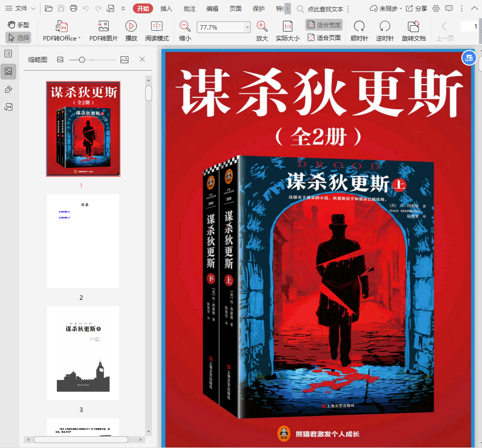Image resolution: width=482 pixels, height=448 pixels.
Task: Open the outline panel sidebar icon
Action: click(8, 54)
